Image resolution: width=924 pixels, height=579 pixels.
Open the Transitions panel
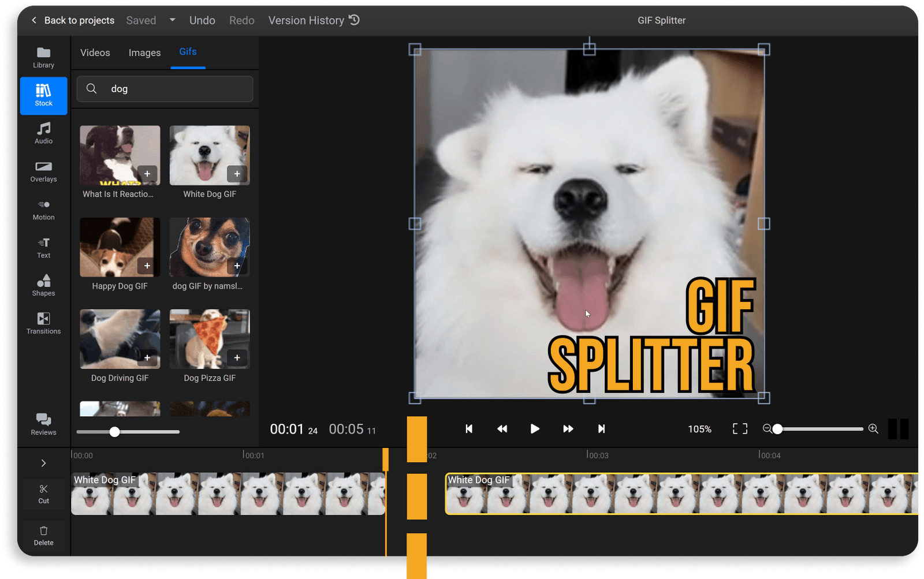click(43, 323)
